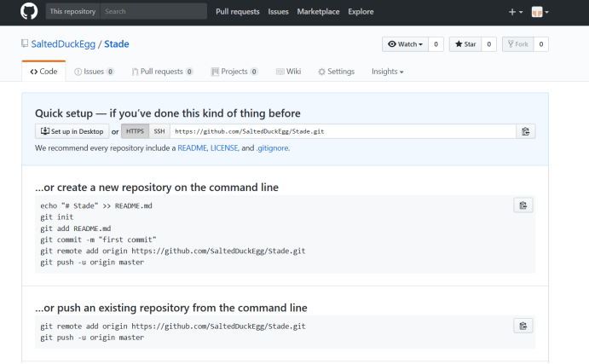The width and height of the screenshot is (589, 364).
Task: View the fork count of 0
Action: tap(541, 44)
